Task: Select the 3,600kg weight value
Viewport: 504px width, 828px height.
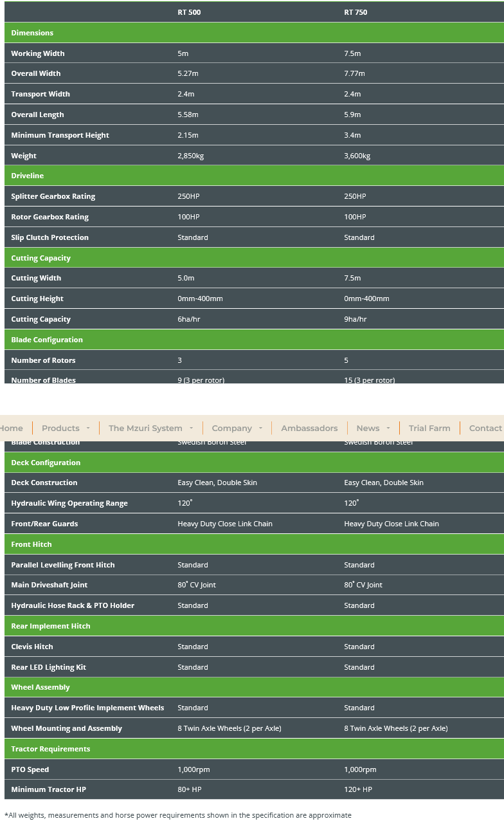Action: tap(357, 156)
